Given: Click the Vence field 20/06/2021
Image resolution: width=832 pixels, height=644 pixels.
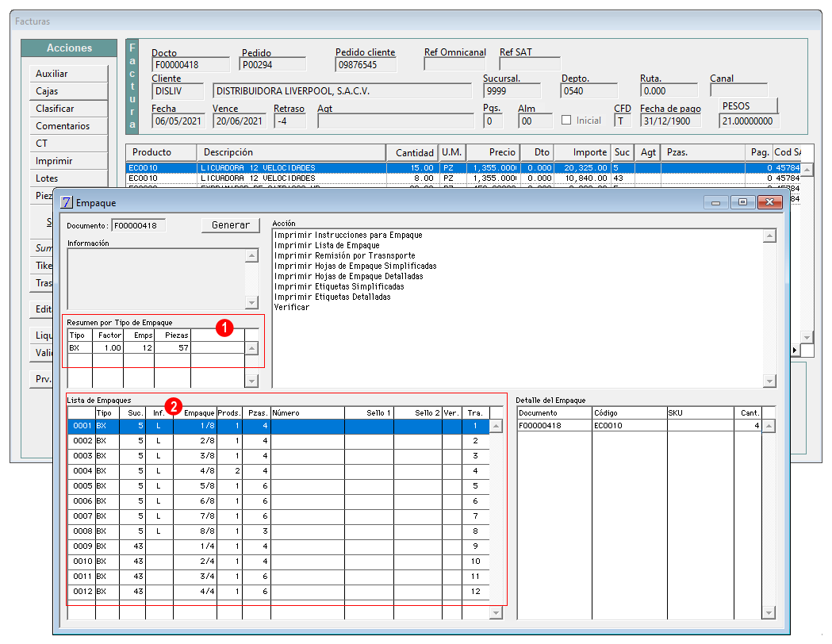Looking at the screenshot, I should click(x=240, y=121).
